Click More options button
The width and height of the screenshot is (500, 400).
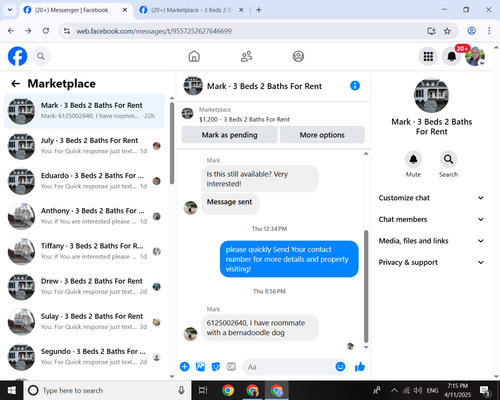(322, 135)
